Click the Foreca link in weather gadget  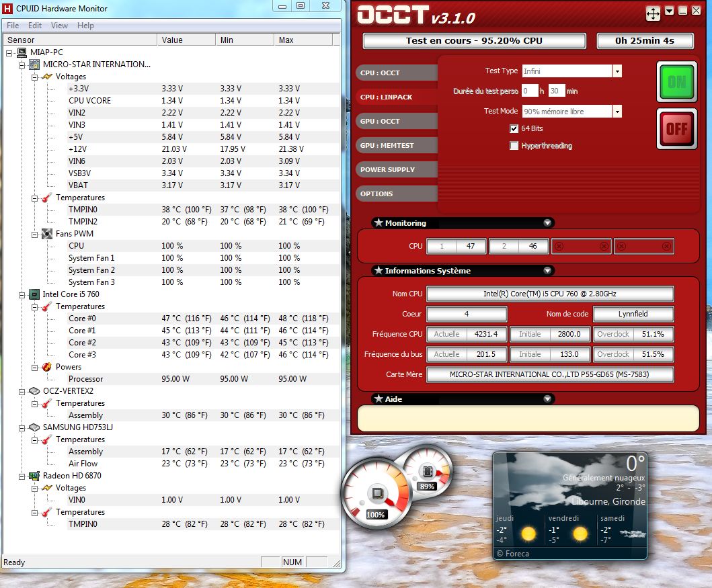pyautogui.click(x=516, y=554)
